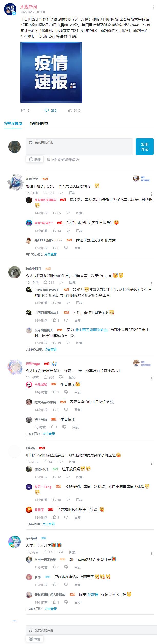Switch to 按时间排序 tab

pyautogui.click(x=39, y=124)
